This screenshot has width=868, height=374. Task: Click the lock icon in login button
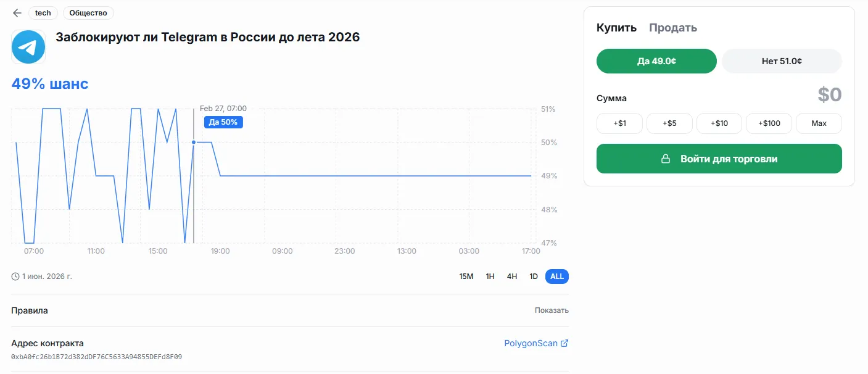tap(666, 159)
